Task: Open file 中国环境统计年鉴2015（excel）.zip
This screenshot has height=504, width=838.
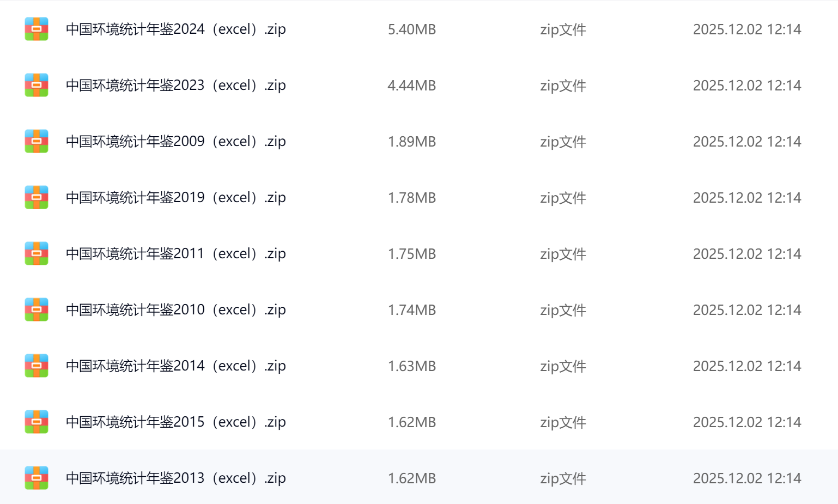Action: pyautogui.click(x=175, y=422)
